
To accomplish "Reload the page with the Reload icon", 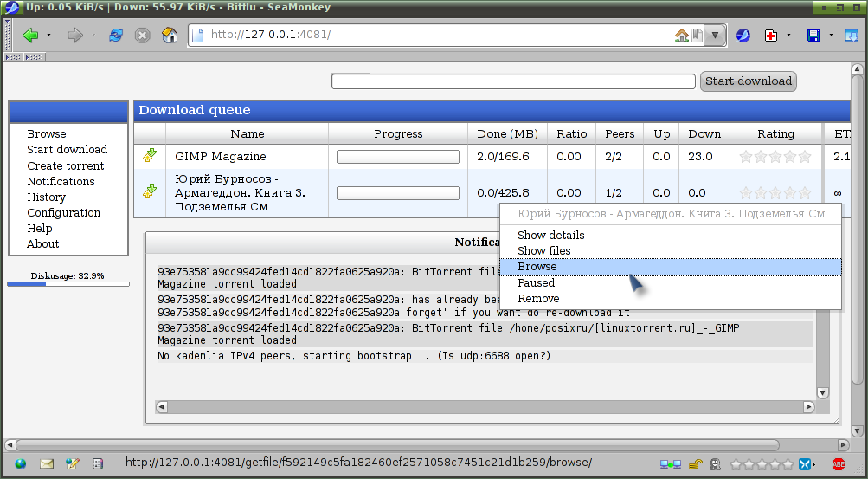I will pos(116,36).
